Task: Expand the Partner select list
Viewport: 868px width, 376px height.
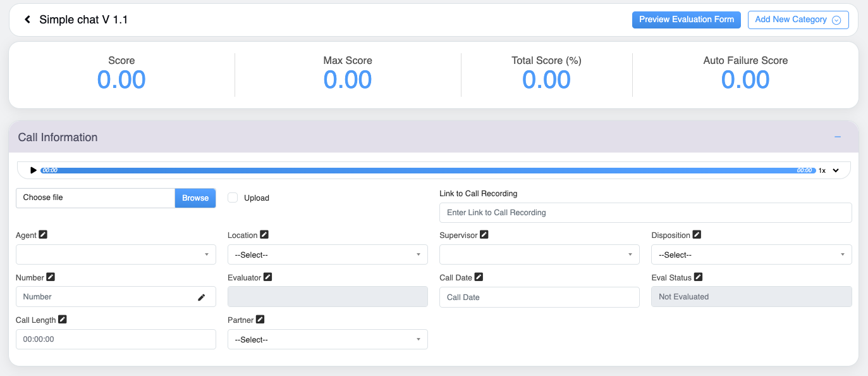Action: coord(327,339)
